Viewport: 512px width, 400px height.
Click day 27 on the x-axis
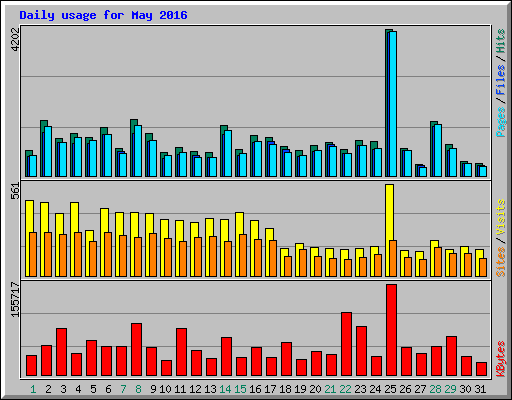[420, 389]
